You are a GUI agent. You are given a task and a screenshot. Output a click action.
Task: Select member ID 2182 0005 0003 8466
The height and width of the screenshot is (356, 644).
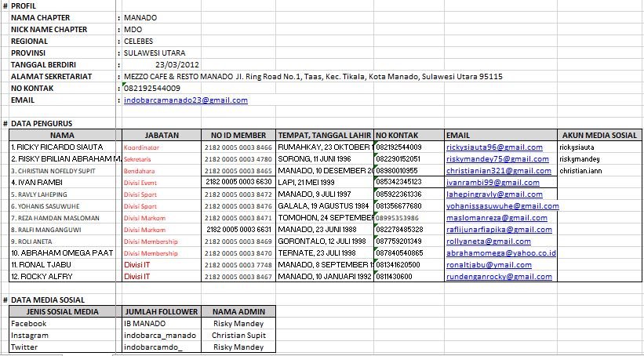(238, 147)
